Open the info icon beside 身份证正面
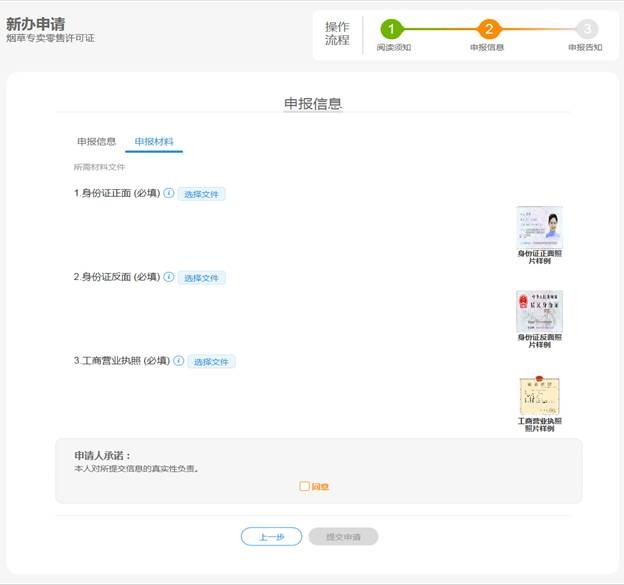The width and height of the screenshot is (624, 585). (168, 193)
